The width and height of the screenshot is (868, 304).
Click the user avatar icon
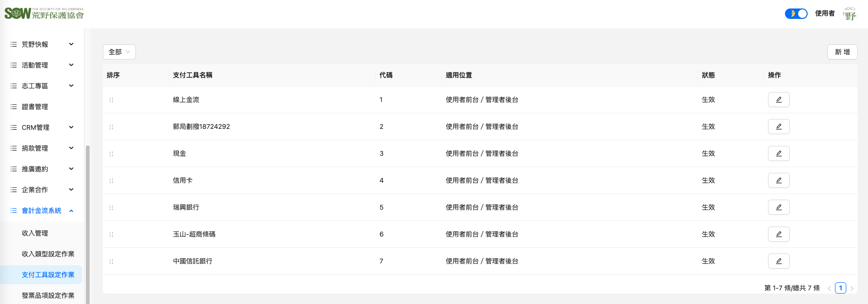pyautogui.click(x=850, y=14)
